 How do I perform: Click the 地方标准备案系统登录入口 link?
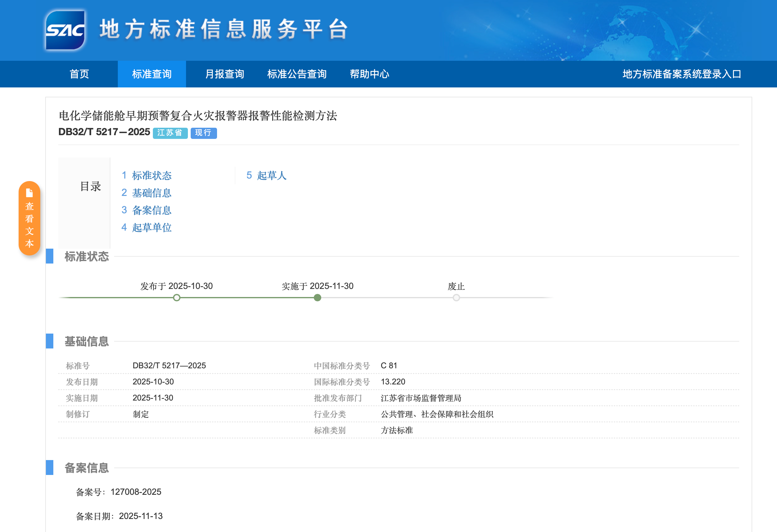point(682,74)
